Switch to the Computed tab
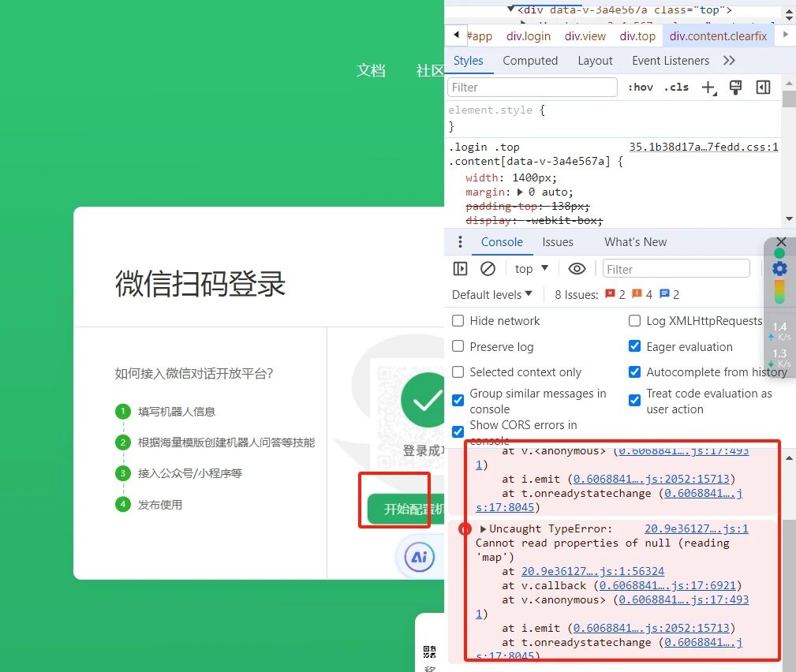 click(x=530, y=61)
